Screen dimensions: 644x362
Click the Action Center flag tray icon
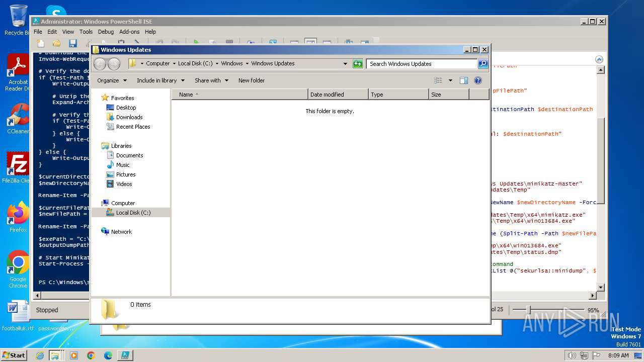(595, 355)
